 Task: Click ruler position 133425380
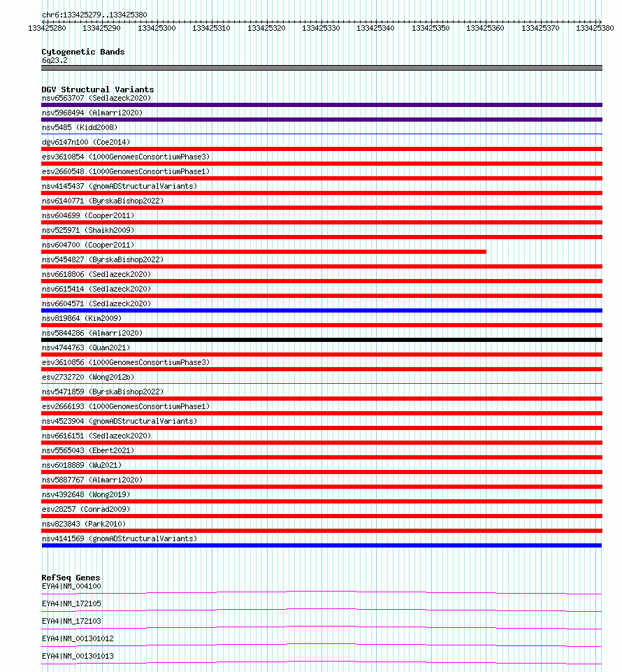point(595,28)
